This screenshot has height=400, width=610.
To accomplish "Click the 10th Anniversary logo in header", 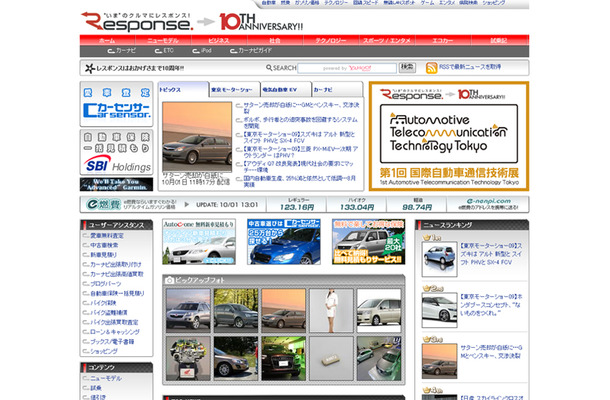I will tap(261, 22).
